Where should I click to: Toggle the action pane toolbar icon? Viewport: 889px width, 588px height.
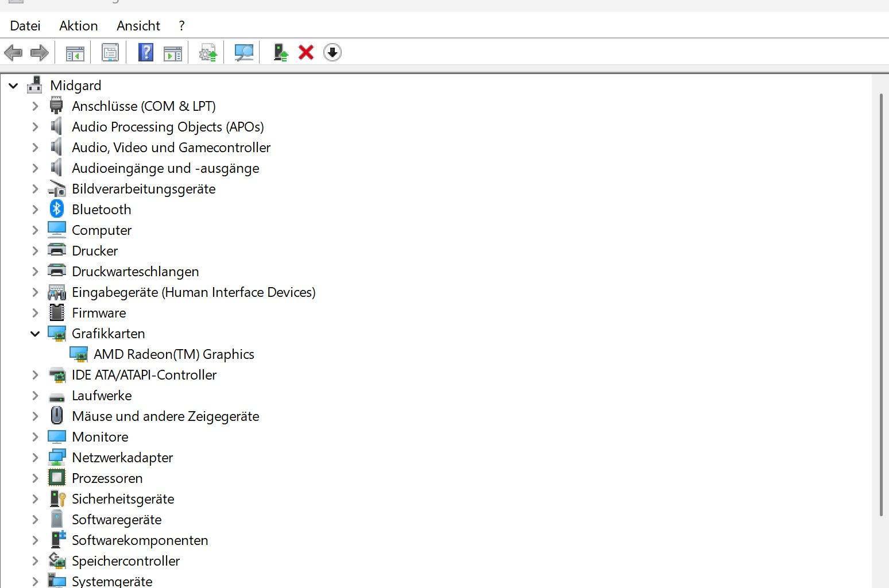(173, 53)
